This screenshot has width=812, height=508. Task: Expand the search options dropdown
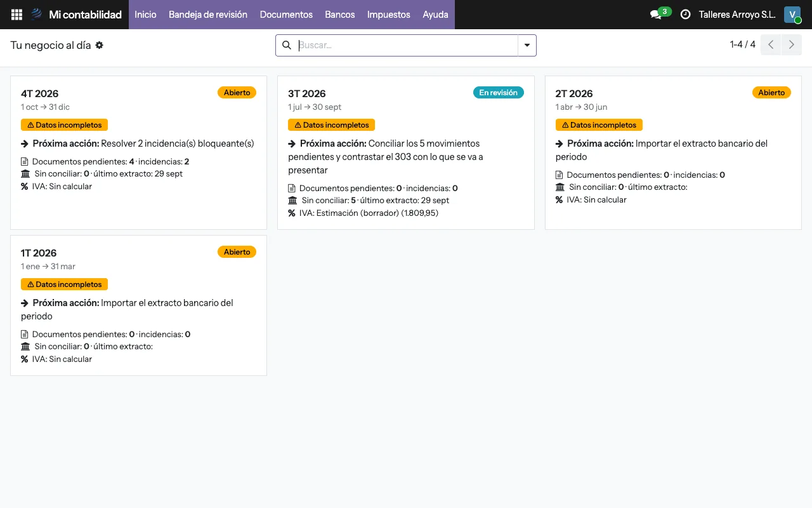click(527, 45)
